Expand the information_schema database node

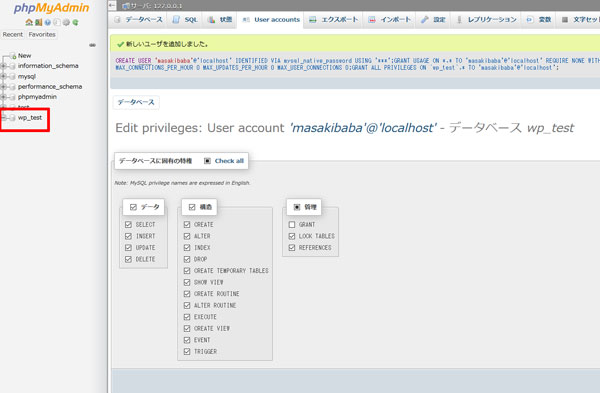pyautogui.click(x=3, y=66)
